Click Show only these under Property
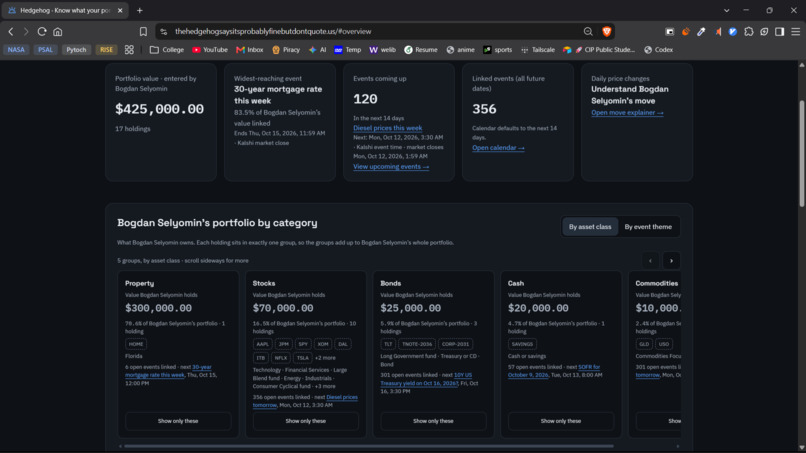This screenshot has height=453, width=806. pos(178,421)
